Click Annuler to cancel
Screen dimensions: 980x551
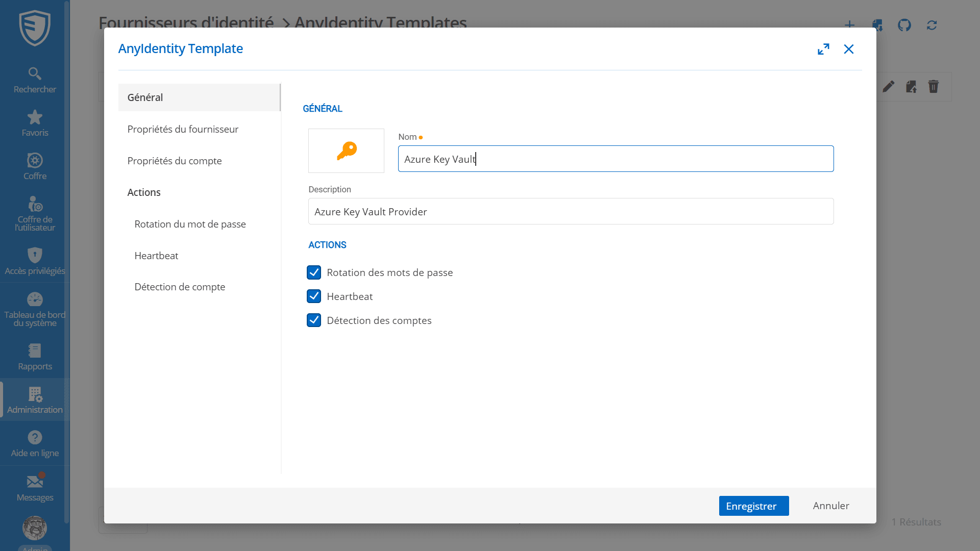(x=830, y=506)
